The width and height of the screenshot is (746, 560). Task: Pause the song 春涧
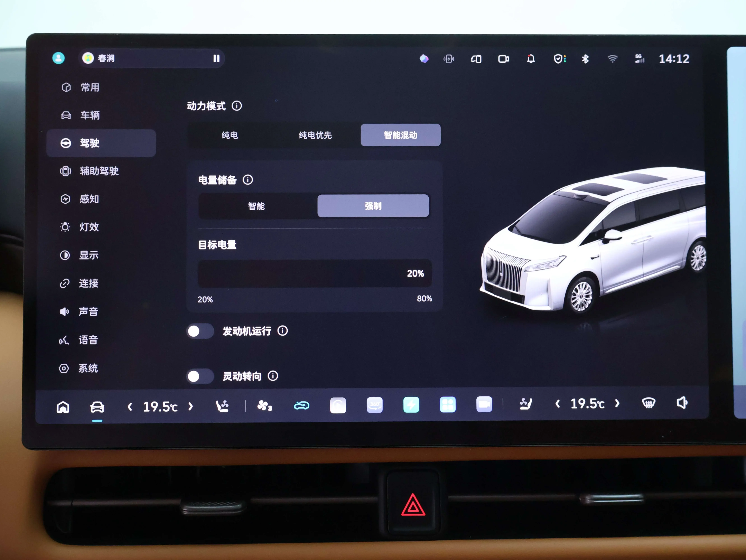click(x=216, y=59)
